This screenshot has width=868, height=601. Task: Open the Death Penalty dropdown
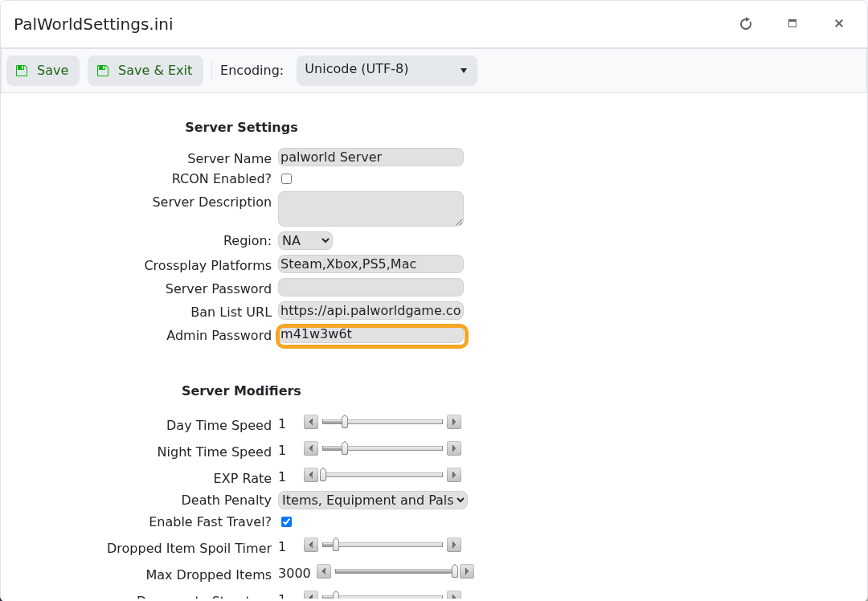(373, 501)
